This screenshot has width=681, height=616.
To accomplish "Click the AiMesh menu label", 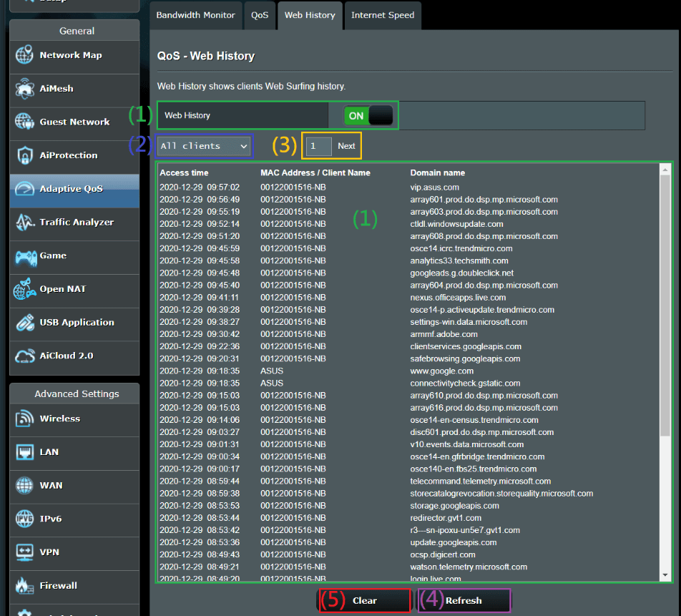I will pyautogui.click(x=57, y=89).
